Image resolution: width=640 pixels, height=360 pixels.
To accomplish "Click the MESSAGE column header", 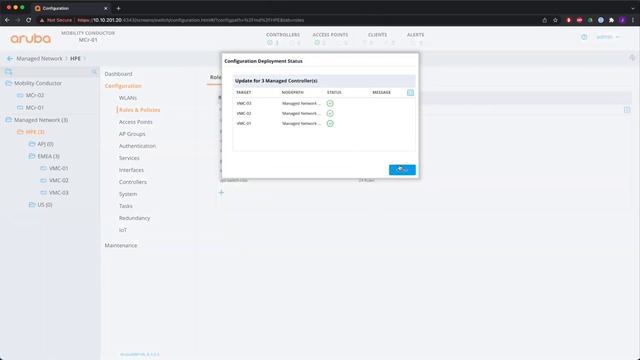I will [381, 93].
